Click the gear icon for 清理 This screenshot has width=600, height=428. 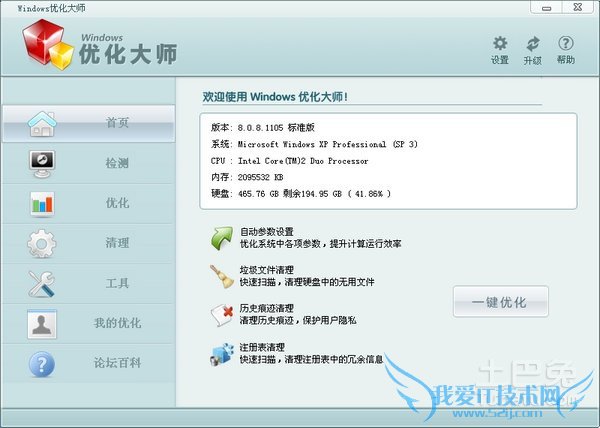(42, 244)
